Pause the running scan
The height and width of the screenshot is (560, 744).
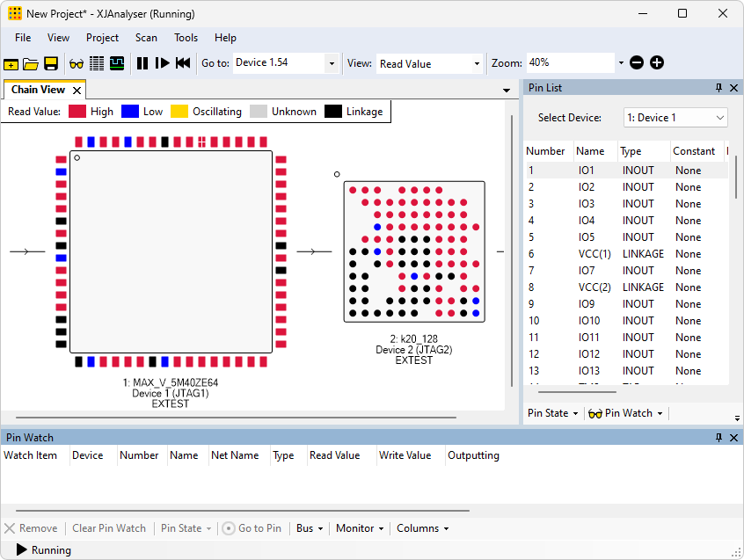142,63
